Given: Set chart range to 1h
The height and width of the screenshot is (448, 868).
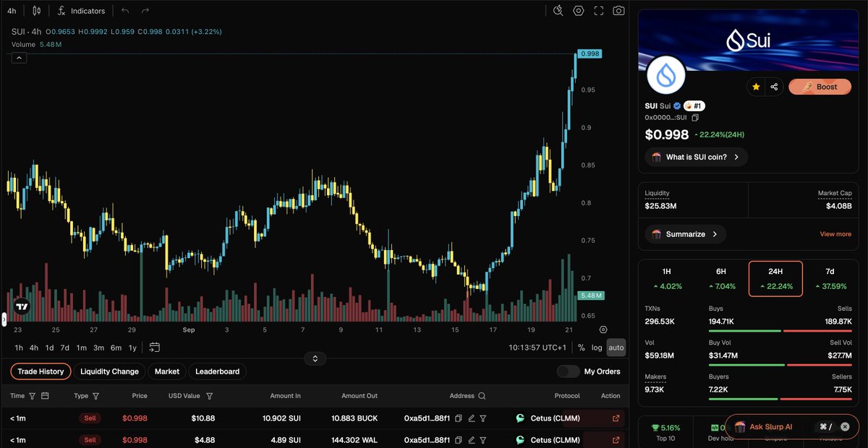Looking at the screenshot, I should point(18,348).
